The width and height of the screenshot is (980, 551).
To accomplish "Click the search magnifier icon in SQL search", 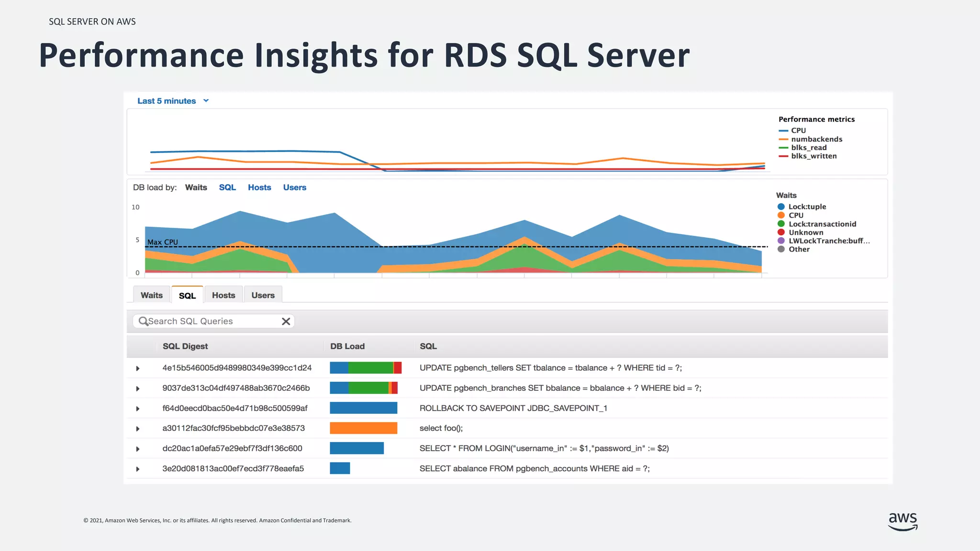I will pyautogui.click(x=143, y=321).
